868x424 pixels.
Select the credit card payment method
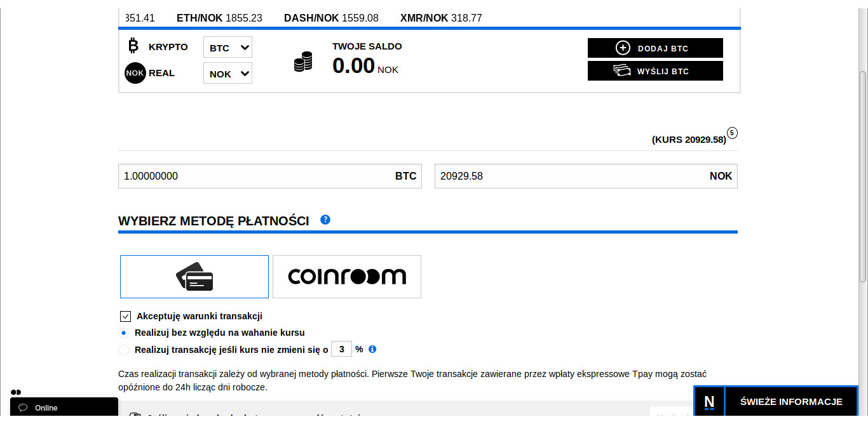coord(194,277)
